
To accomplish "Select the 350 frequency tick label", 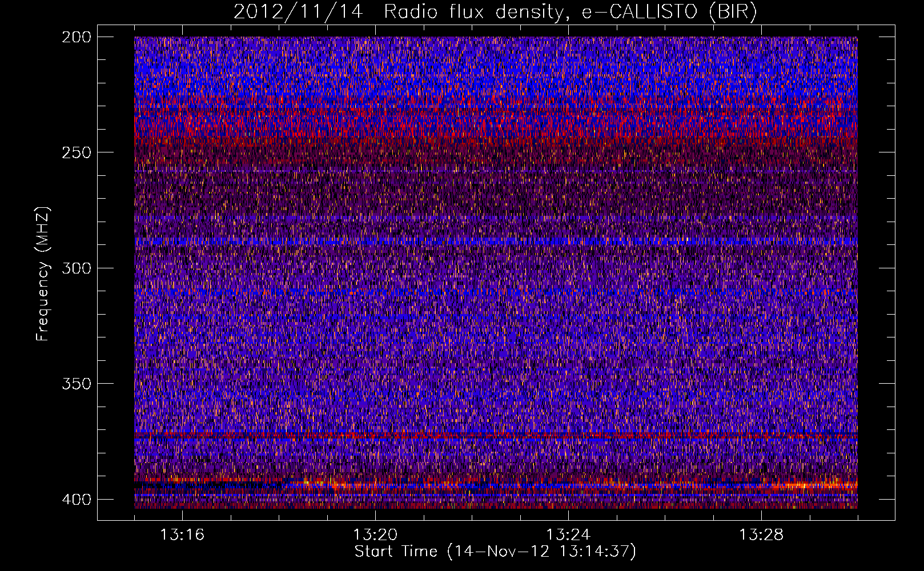I will click(x=76, y=384).
